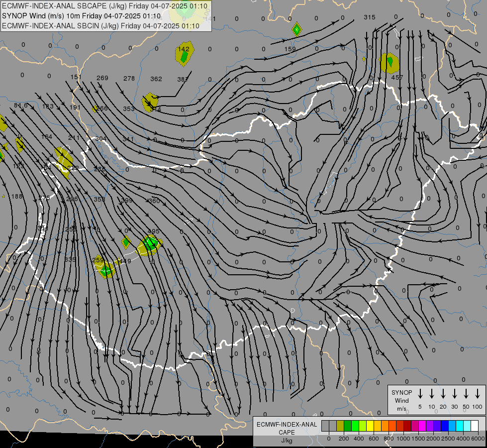This screenshot has height=448, width=487.
Task: Click the 457 CAPE value on map
Action: point(397,78)
